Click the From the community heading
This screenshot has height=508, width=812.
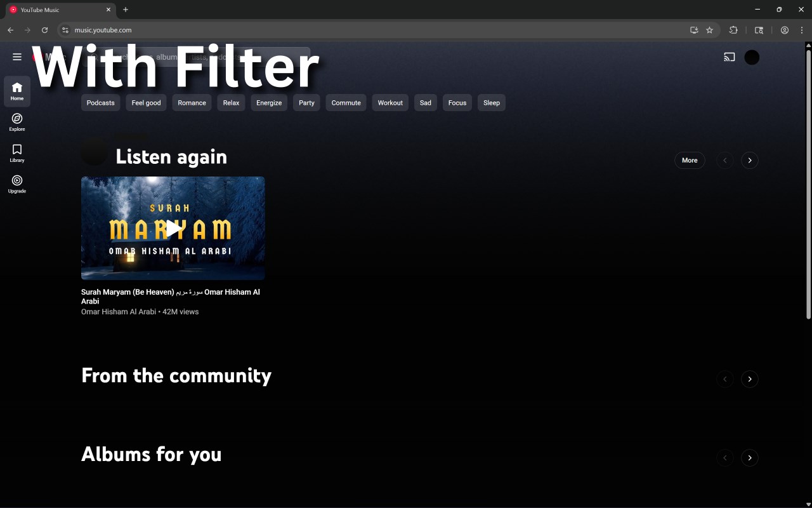click(x=176, y=375)
